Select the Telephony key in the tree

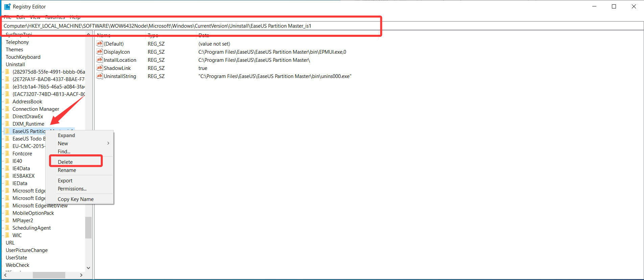click(17, 42)
